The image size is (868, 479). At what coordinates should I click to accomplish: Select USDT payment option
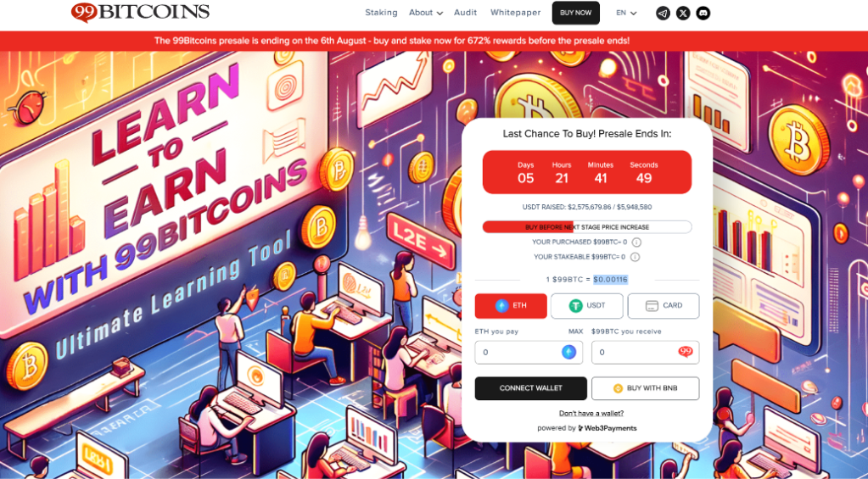pos(587,306)
